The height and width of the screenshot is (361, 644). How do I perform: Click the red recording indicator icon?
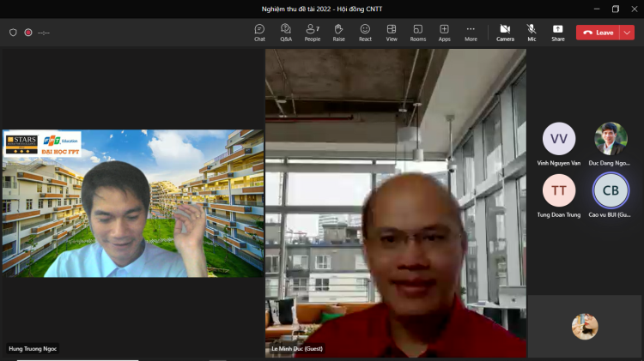pos(28,33)
